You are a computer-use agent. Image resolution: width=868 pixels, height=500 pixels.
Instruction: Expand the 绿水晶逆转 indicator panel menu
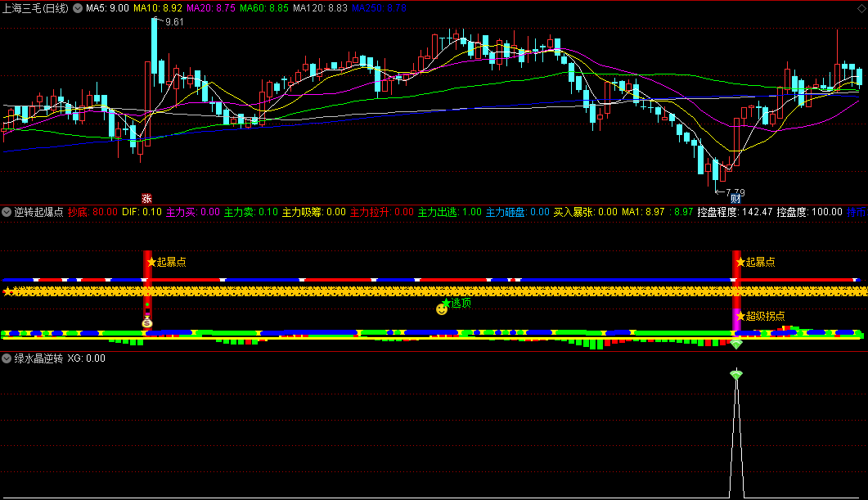click(7, 358)
